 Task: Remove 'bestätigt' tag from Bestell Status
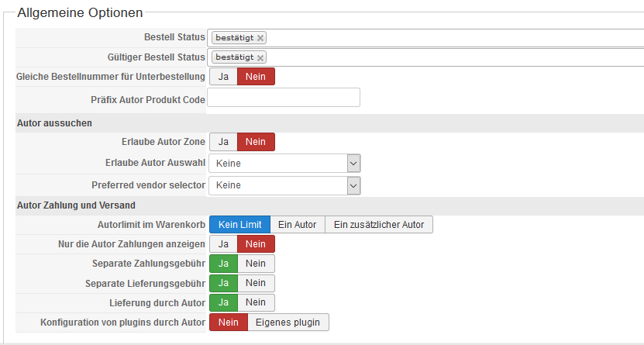pos(260,38)
